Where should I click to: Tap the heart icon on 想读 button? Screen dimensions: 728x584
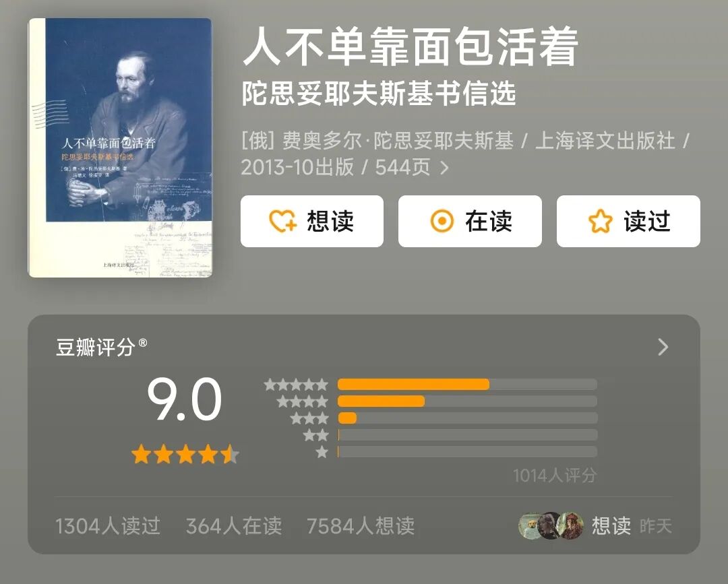coord(282,221)
